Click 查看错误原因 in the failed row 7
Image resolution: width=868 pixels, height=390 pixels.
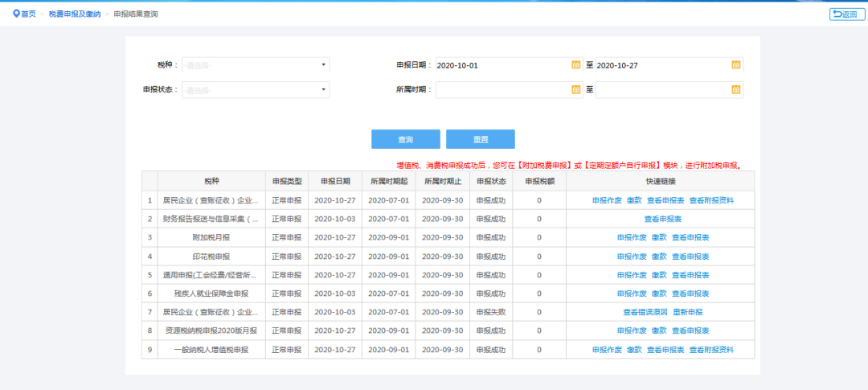645,312
